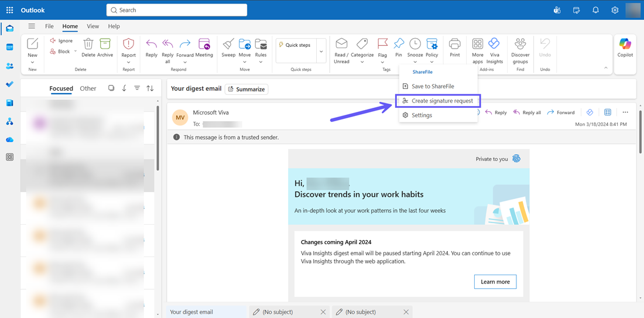Expand the New mail dropdown
The image size is (644, 318).
32,61
